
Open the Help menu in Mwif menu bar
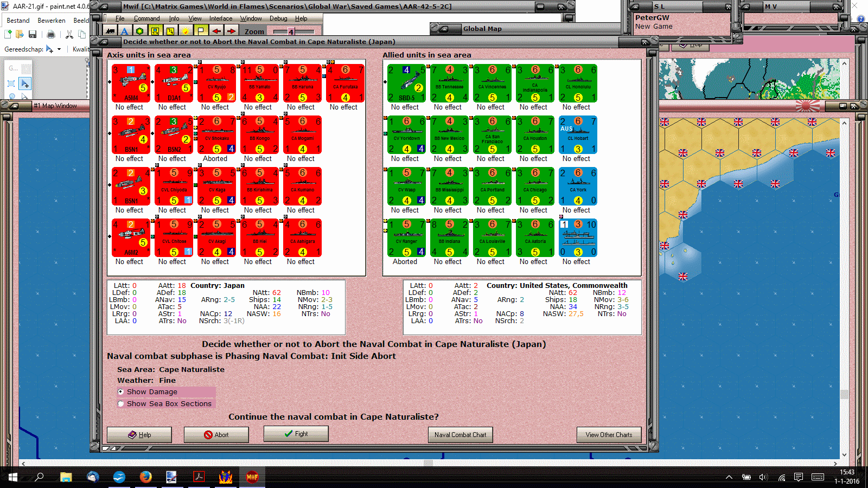click(301, 18)
